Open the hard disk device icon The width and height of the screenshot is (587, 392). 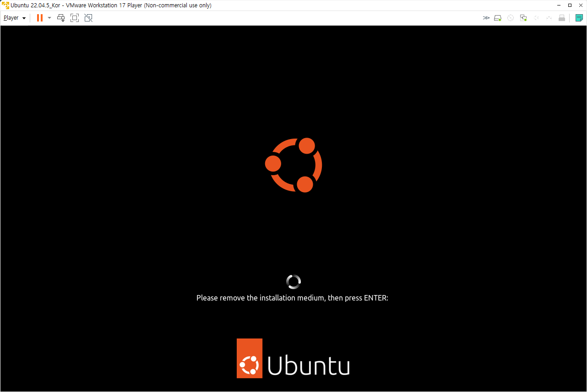(498, 18)
